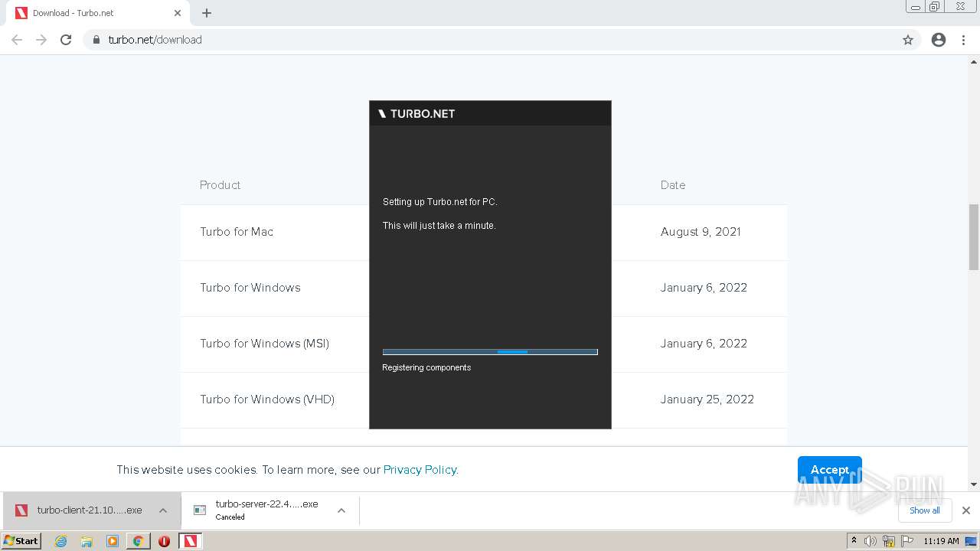Launch Internet Explorer from taskbar
Screen dimensions: 980x551
61,541
